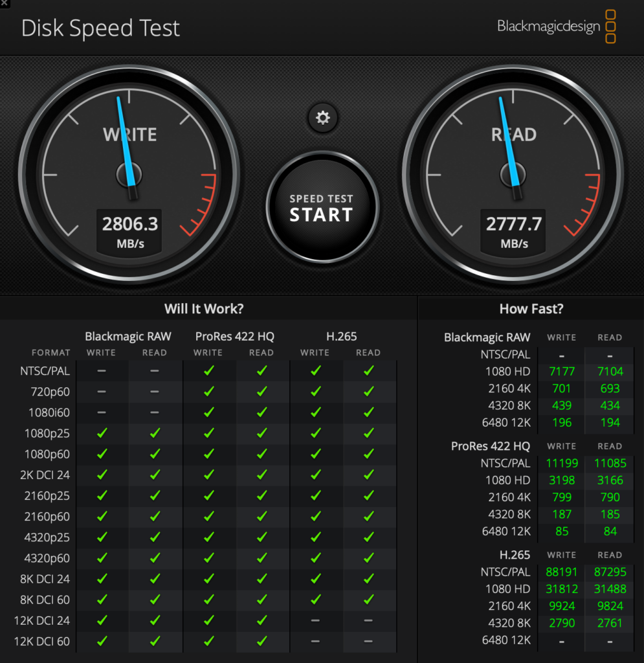Click the Blackmagic RAW read dash for 720p60

point(155,392)
